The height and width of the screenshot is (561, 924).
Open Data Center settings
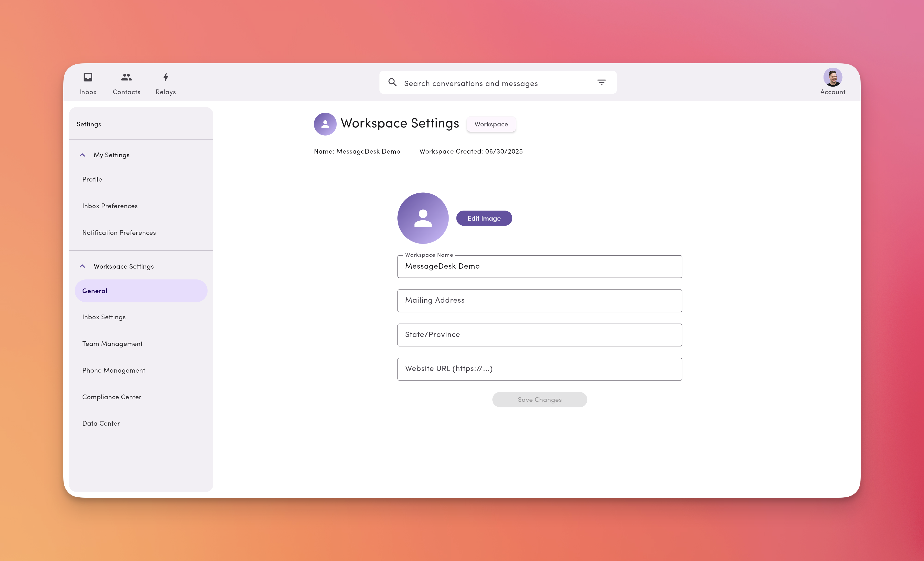[101, 423]
